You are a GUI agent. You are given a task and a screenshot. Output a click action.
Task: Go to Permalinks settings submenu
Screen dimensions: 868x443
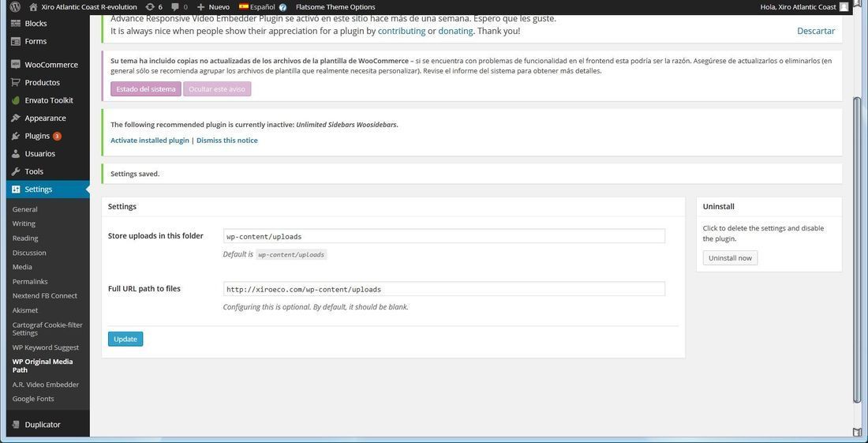coord(30,281)
